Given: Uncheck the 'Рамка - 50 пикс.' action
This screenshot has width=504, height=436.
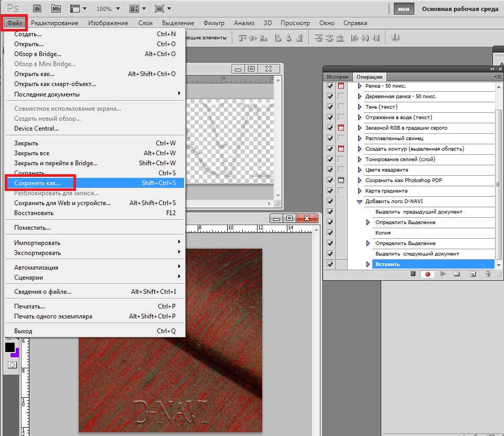Looking at the screenshot, I should pos(330,86).
